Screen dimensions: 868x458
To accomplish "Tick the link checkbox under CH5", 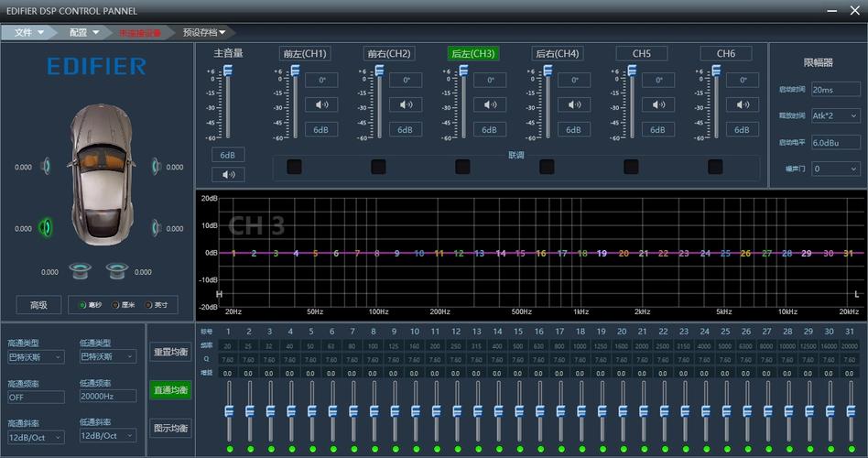I will point(631,167).
